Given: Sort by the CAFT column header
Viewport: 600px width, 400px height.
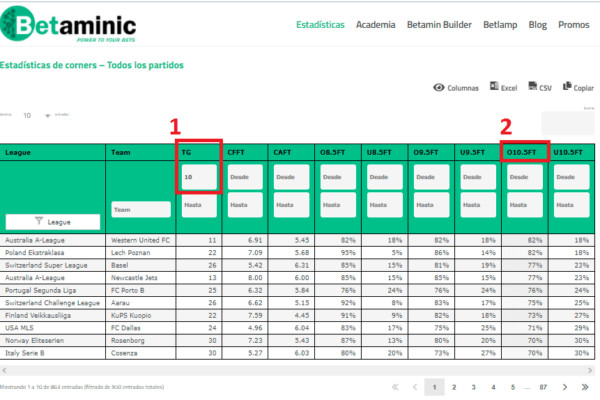Looking at the screenshot, I should coord(291,152).
